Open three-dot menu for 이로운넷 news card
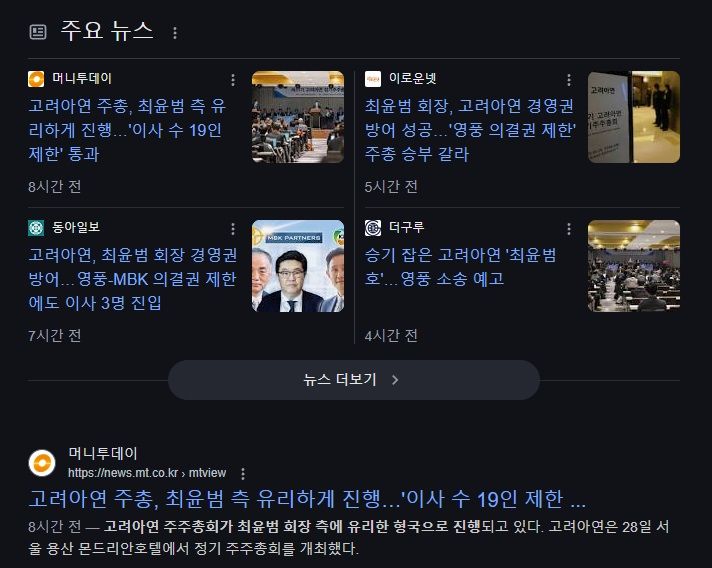This screenshot has width=712, height=568. coord(569,80)
